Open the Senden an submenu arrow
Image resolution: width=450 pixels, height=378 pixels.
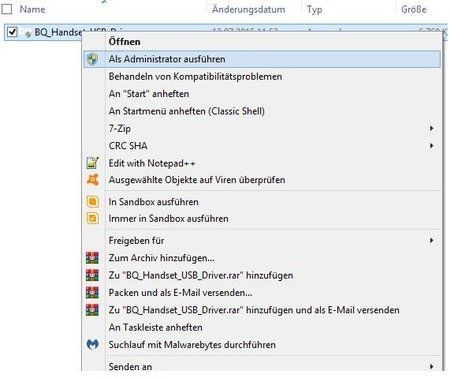pos(432,367)
